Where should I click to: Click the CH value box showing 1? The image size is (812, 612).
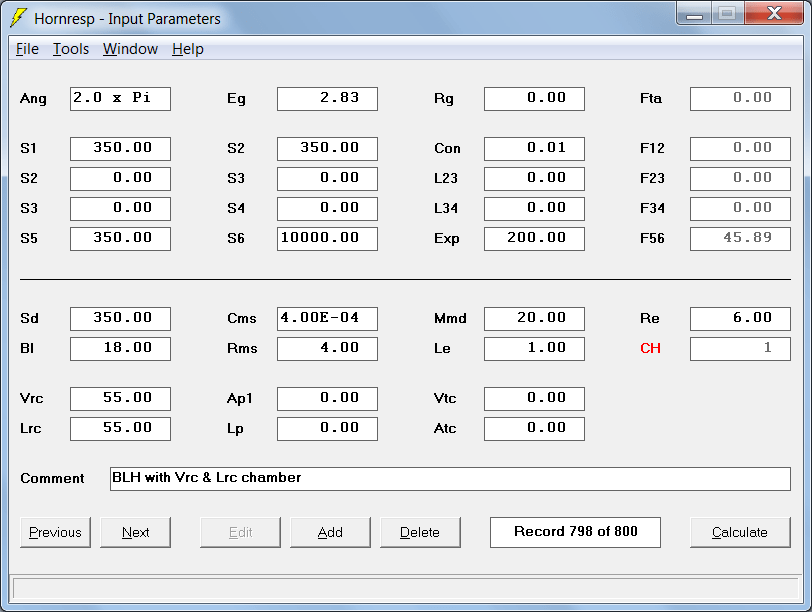pos(741,349)
